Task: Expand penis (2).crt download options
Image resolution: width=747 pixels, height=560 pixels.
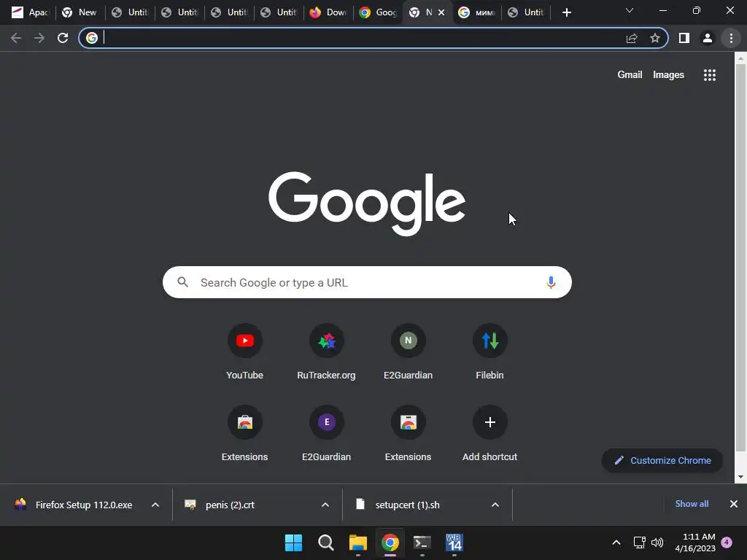Action: click(x=325, y=505)
